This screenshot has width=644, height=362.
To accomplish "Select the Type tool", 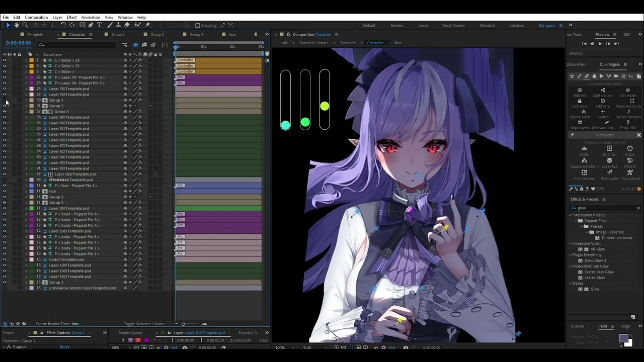I will coord(99,25).
